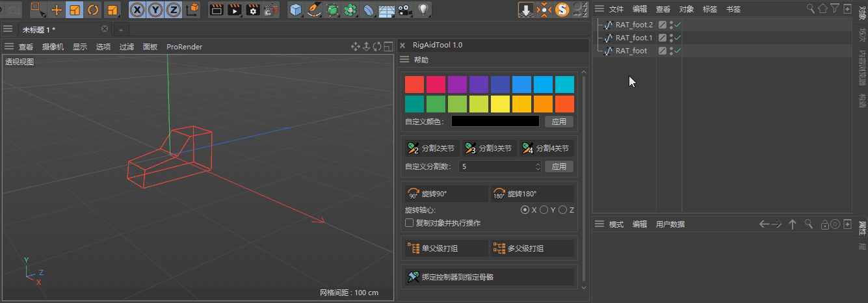Screen dimensions: 868x303
Task: Toggle the Z axis lock
Action: 174,9
